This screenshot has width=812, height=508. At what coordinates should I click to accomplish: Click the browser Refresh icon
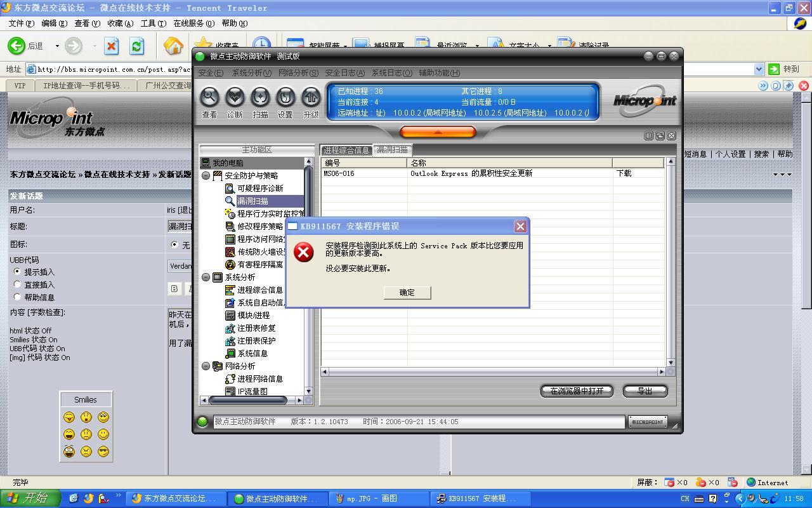click(137, 46)
